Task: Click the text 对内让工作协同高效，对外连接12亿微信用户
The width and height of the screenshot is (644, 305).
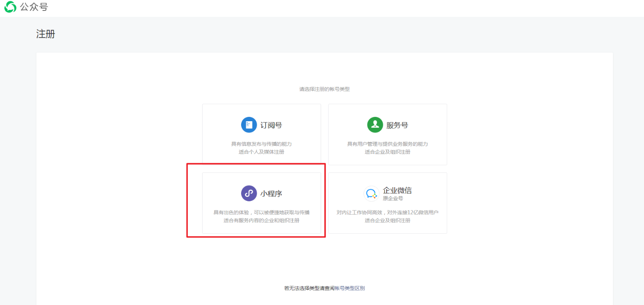Action: click(388, 212)
